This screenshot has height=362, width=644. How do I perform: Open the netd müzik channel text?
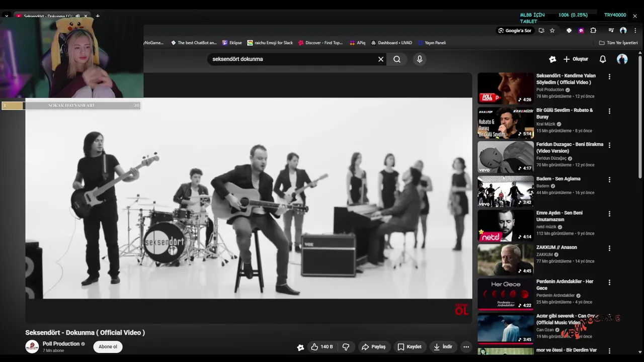click(546, 227)
